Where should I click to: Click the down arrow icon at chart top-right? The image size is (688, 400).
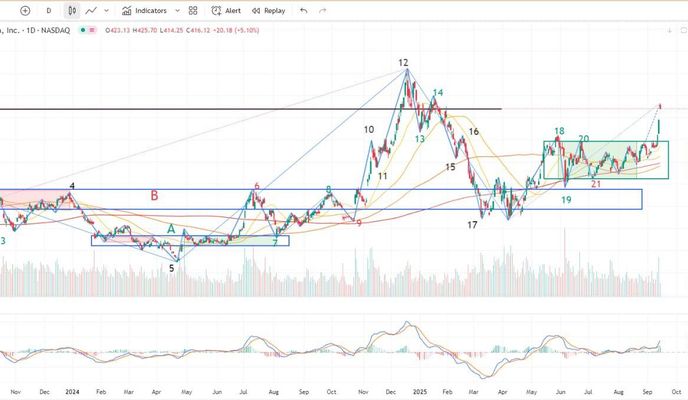point(669,30)
